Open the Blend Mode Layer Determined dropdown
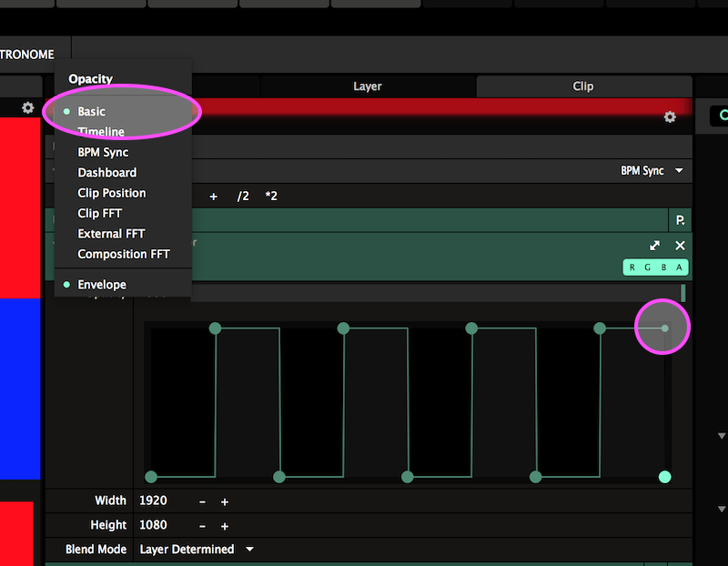This screenshot has width=728, height=566. click(196, 550)
